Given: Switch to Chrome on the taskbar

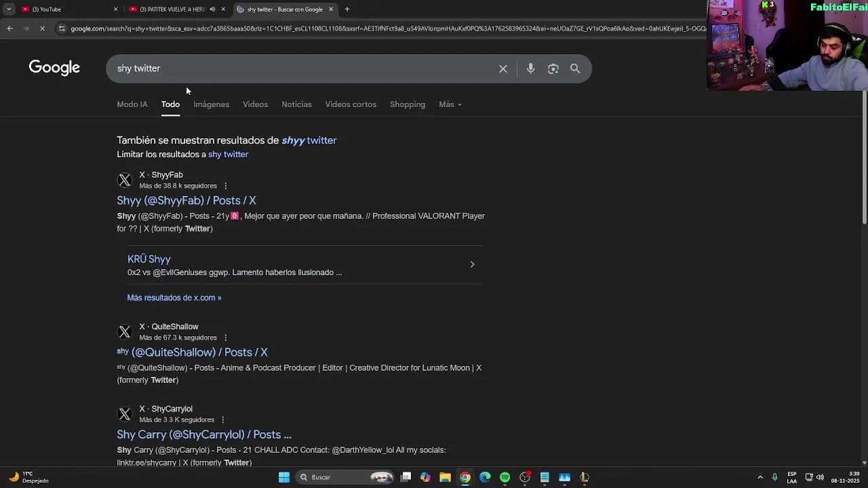Looking at the screenshot, I should click(465, 477).
